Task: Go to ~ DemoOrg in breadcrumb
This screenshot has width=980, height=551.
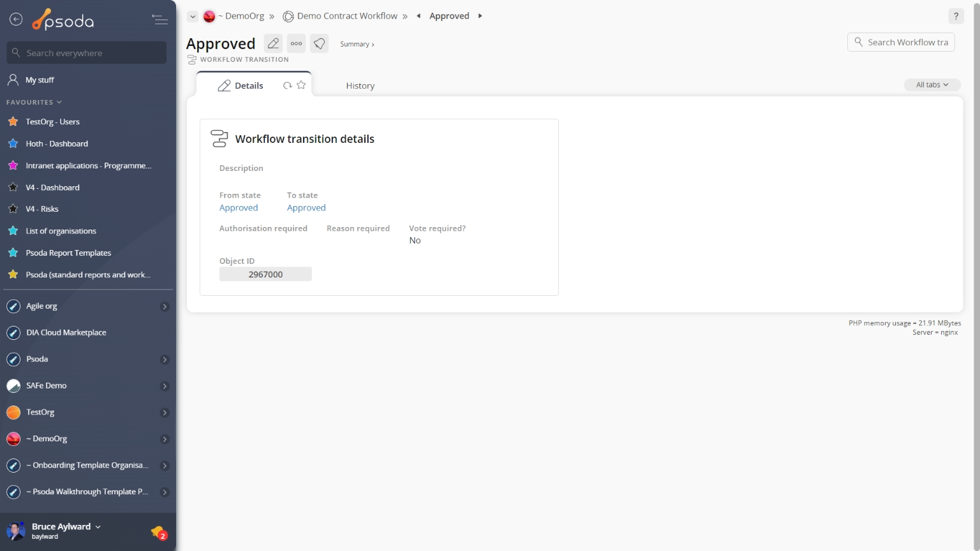Action: pos(240,16)
